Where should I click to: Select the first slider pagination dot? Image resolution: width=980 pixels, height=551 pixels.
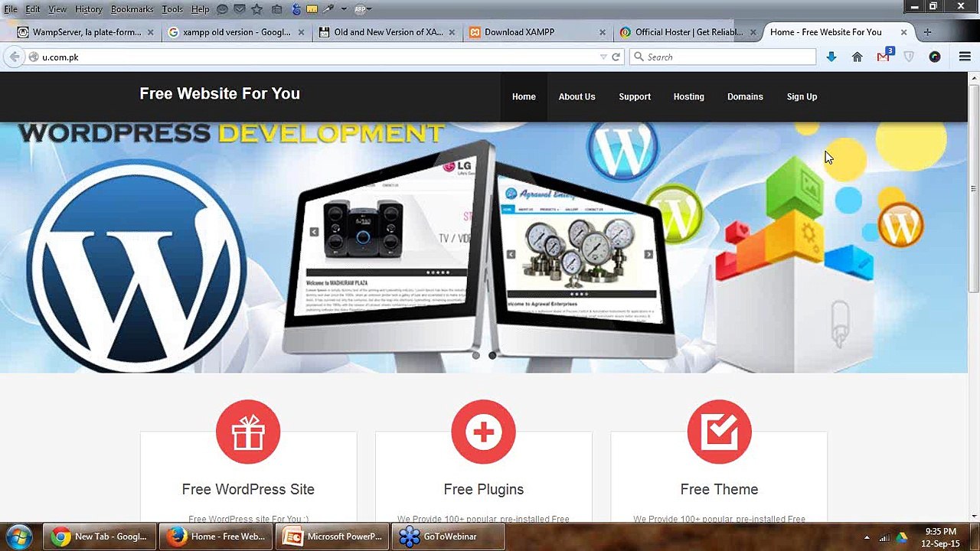click(x=476, y=355)
